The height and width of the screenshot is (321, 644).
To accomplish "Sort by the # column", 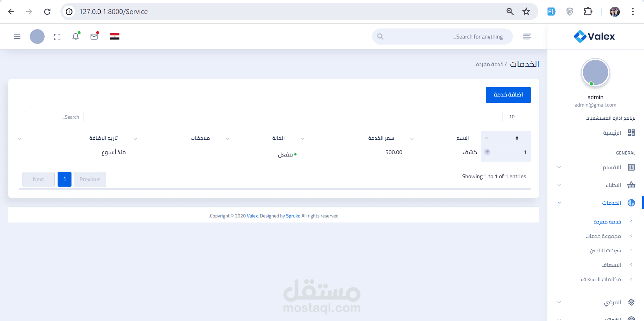I will point(506,138).
